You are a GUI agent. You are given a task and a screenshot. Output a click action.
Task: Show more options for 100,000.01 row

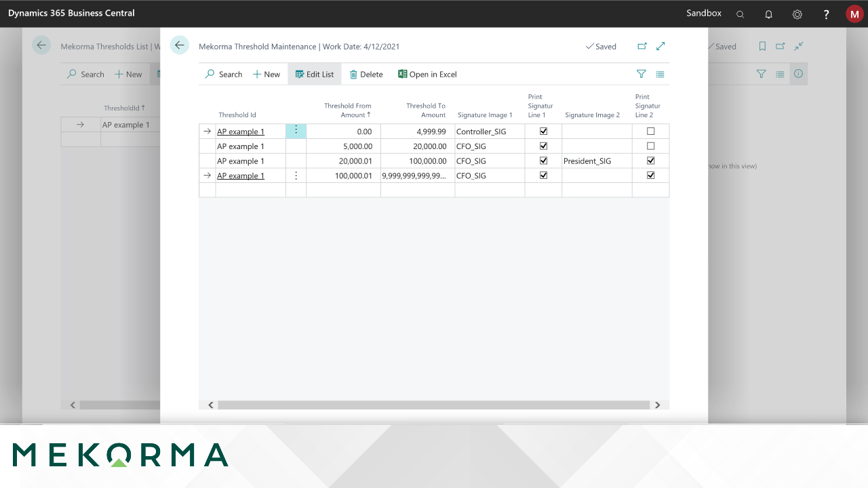(x=296, y=176)
